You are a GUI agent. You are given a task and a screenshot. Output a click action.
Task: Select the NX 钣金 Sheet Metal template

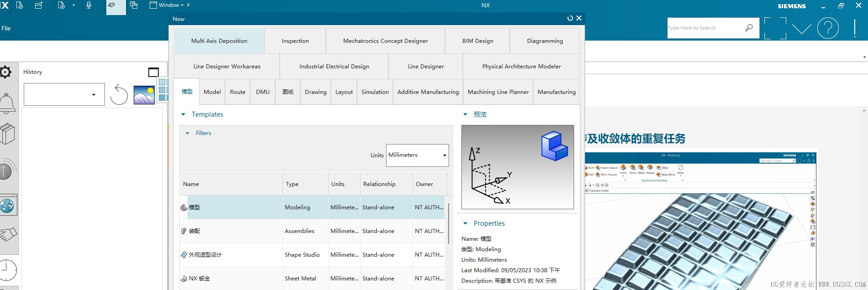coord(313,279)
